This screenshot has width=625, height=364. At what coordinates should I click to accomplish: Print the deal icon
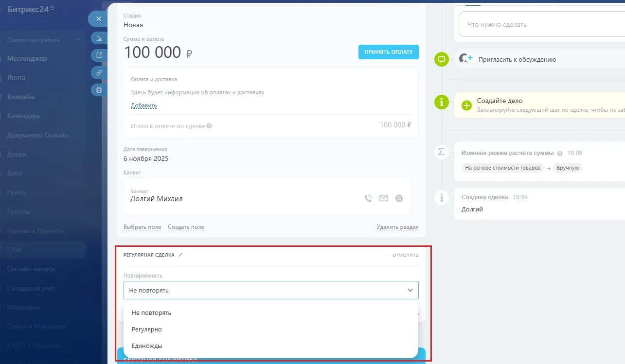pos(99,90)
